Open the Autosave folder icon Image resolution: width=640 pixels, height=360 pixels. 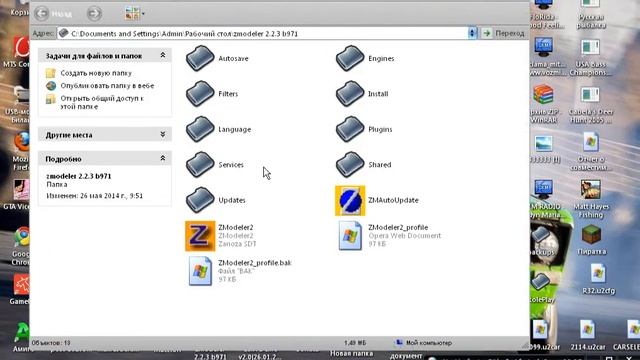[200, 58]
